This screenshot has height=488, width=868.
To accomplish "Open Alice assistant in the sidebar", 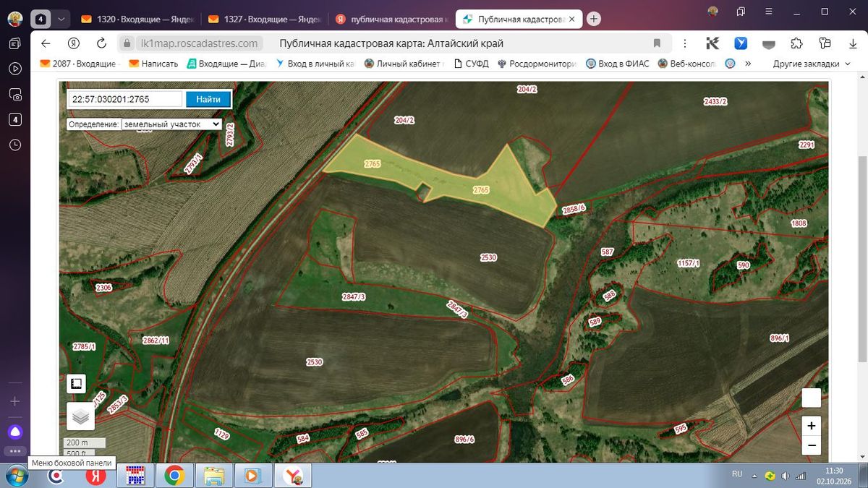I will pos(15,432).
